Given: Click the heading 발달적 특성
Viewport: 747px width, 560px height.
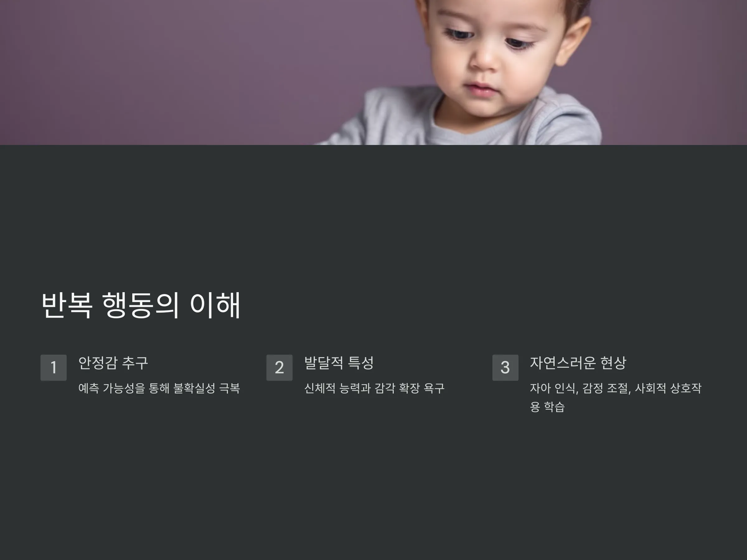Looking at the screenshot, I should tap(339, 363).
